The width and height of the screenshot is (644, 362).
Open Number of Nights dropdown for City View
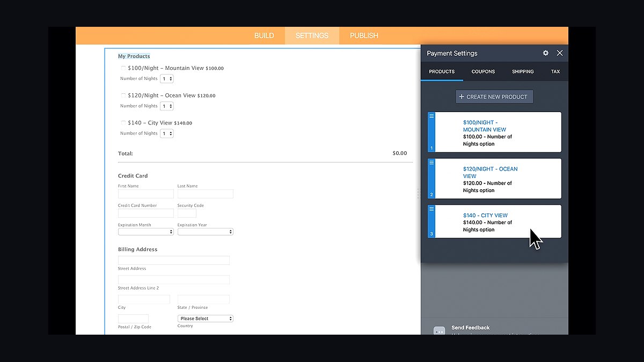click(167, 134)
